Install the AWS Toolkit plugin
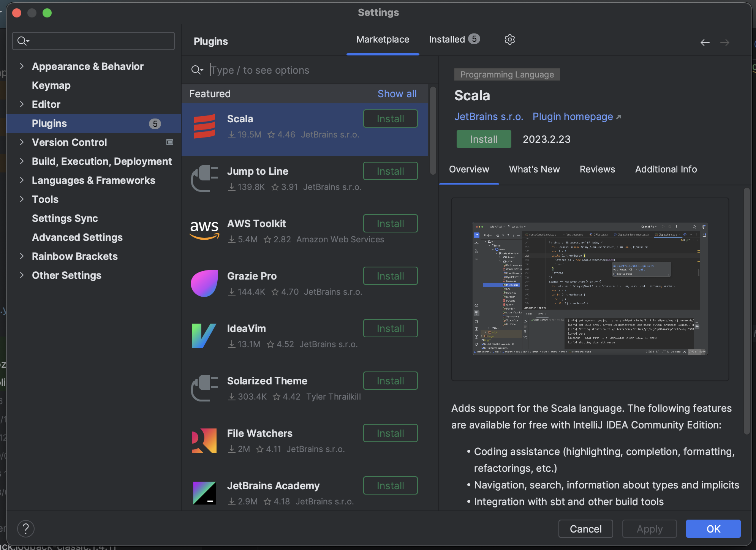 click(390, 223)
